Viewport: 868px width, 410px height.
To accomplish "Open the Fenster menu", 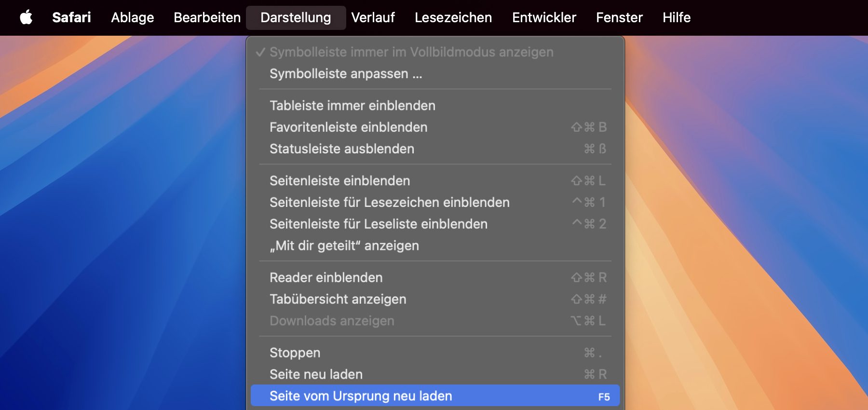I will click(619, 17).
